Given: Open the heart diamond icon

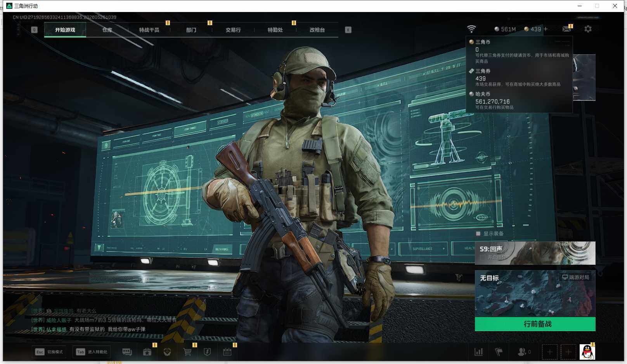Looking at the screenshot, I should point(167,352).
